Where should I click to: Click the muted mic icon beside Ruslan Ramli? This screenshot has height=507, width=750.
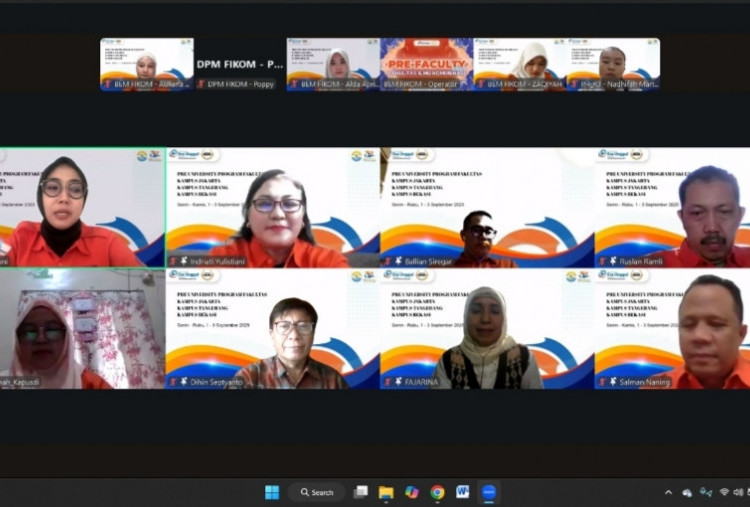pos(603,261)
